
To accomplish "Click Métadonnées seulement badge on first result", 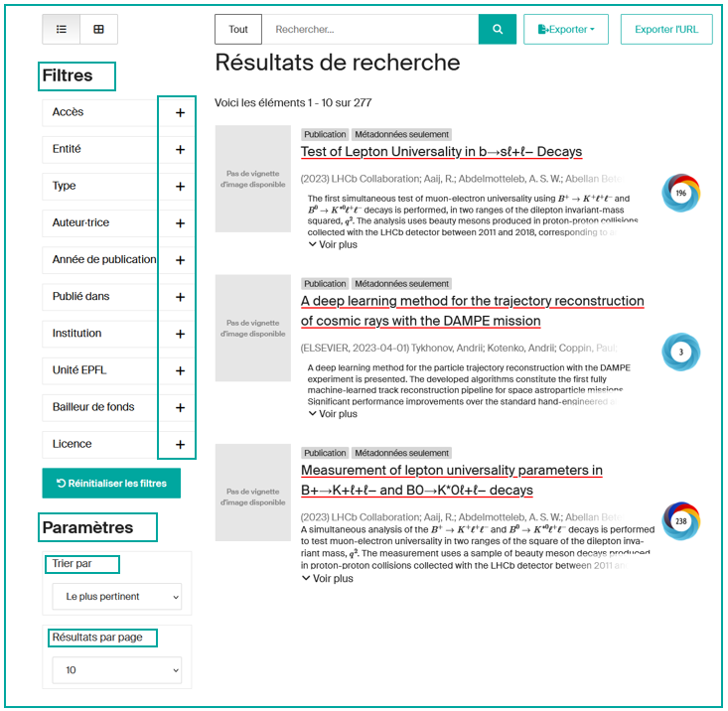I will 401,135.
